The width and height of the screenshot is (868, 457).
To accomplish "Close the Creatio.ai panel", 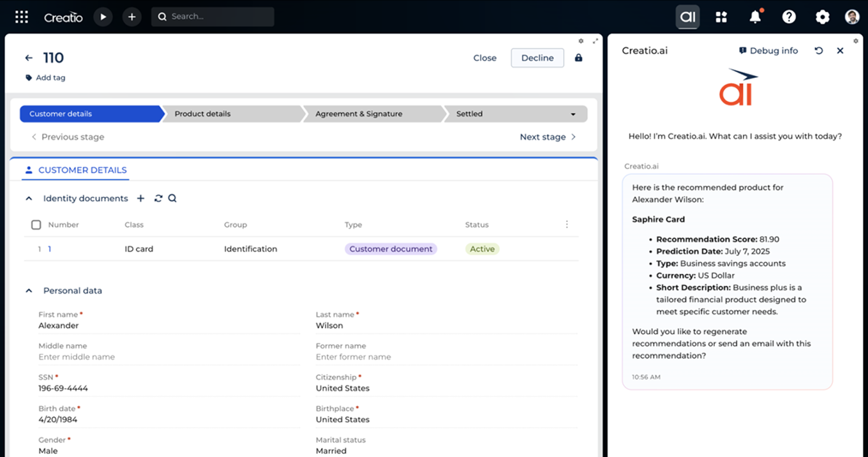I will click(840, 50).
